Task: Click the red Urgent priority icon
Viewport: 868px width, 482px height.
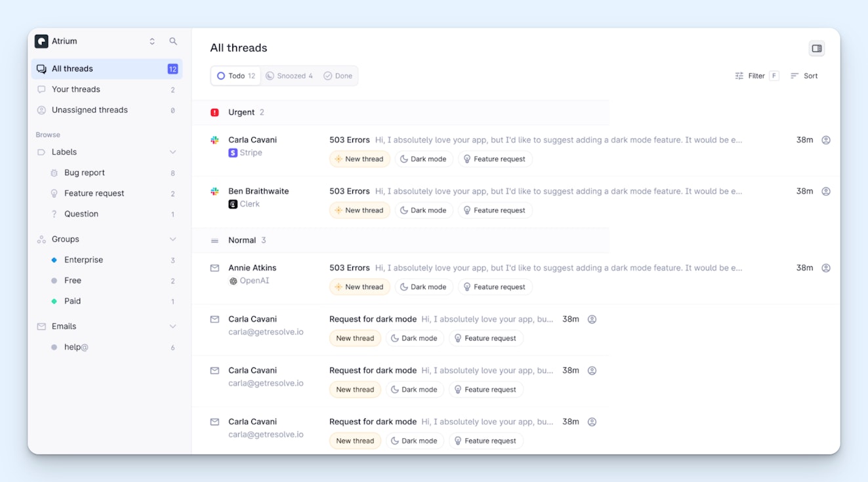Action: (215, 113)
